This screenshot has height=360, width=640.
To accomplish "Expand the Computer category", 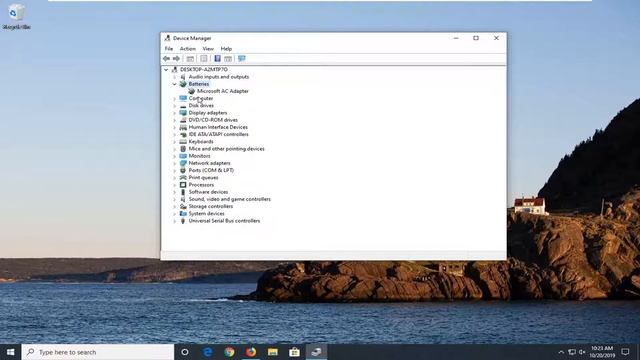I will pyautogui.click(x=175, y=98).
